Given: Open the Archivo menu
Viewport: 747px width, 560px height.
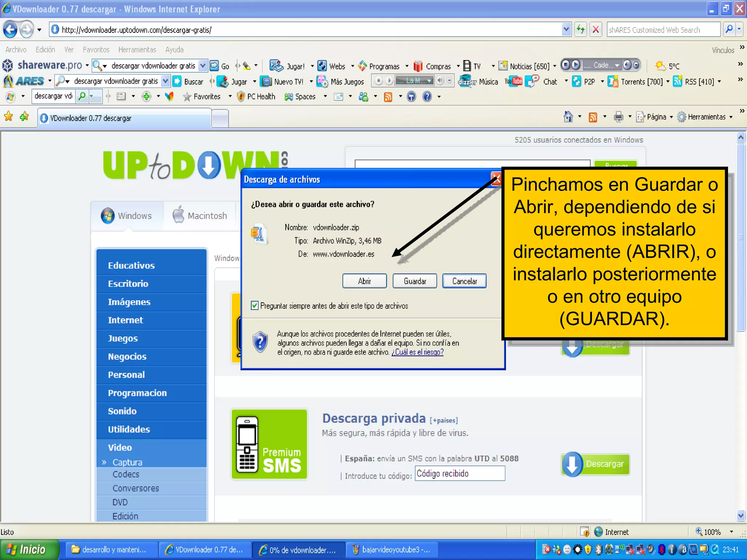Looking at the screenshot, I should (16, 50).
